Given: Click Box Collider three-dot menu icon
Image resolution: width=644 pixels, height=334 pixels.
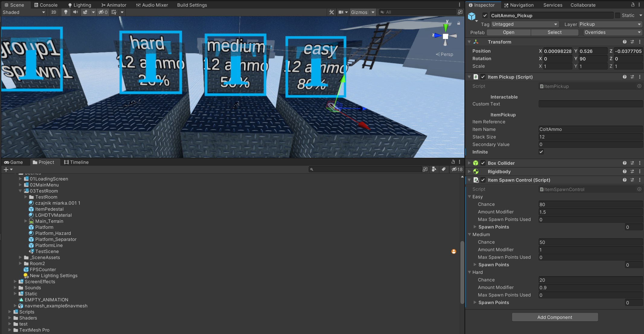Looking at the screenshot, I should [x=640, y=163].
